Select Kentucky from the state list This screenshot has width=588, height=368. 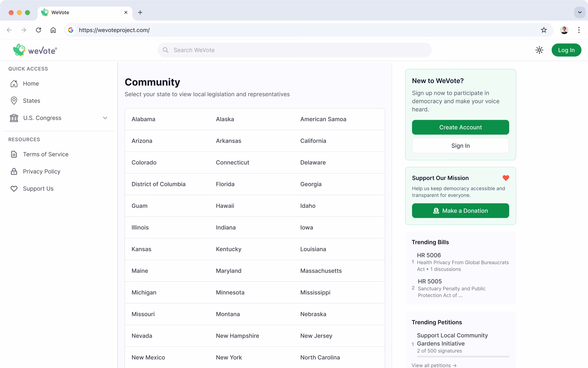coord(228,249)
